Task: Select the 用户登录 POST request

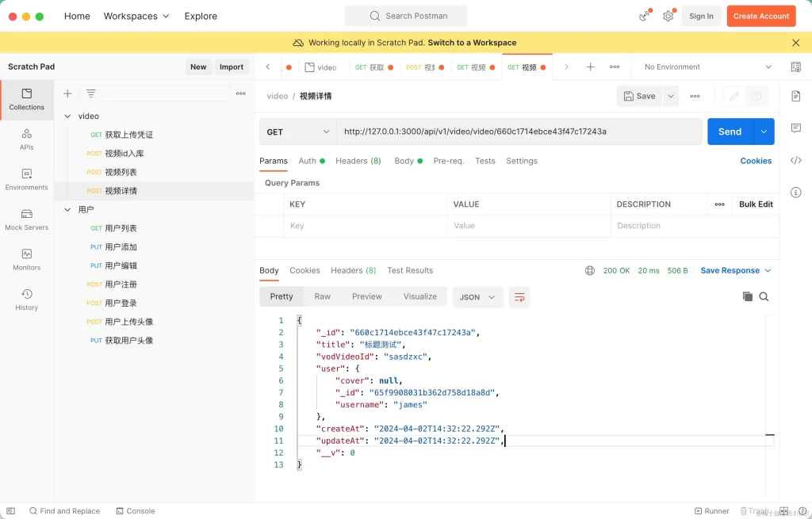Action: coord(121,303)
